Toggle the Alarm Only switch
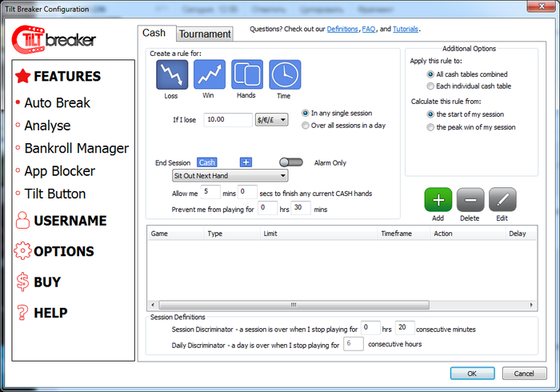The width and height of the screenshot is (560, 392). click(291, 162)
